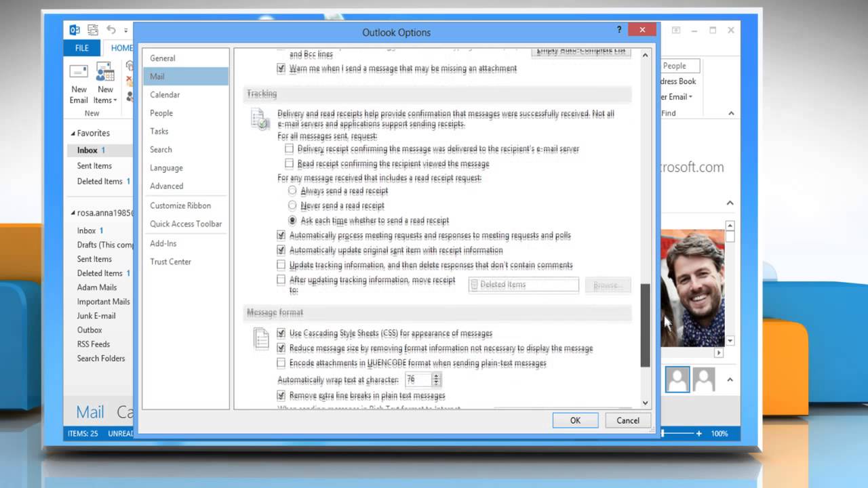Screen dimensions: 868x488
Task: Open Advanced options category
Action: 185,186
